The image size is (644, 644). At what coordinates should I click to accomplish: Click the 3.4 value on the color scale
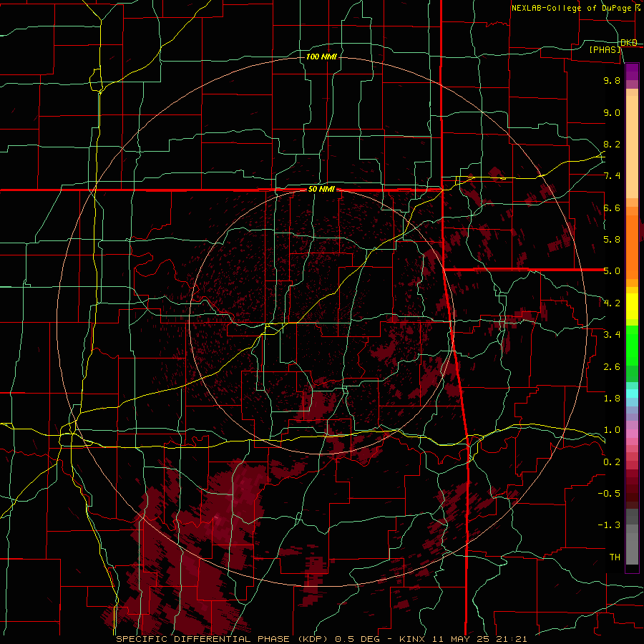(x=612, y=335)
